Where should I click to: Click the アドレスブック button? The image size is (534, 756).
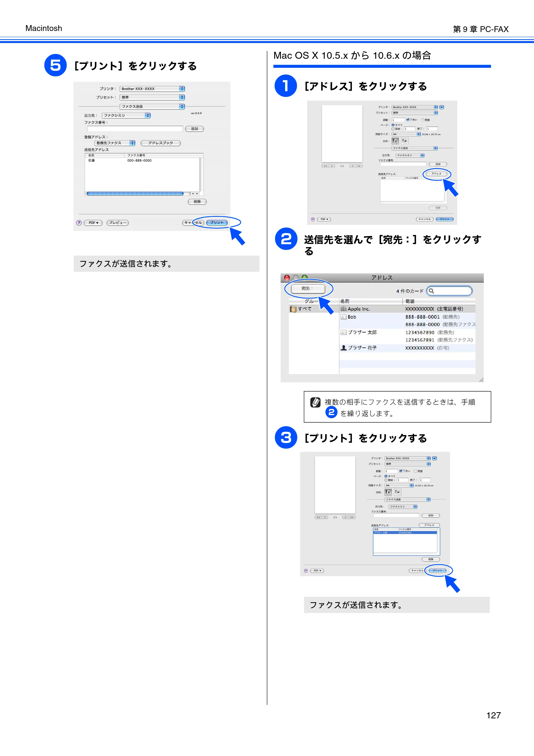click(x=161, y=143)
